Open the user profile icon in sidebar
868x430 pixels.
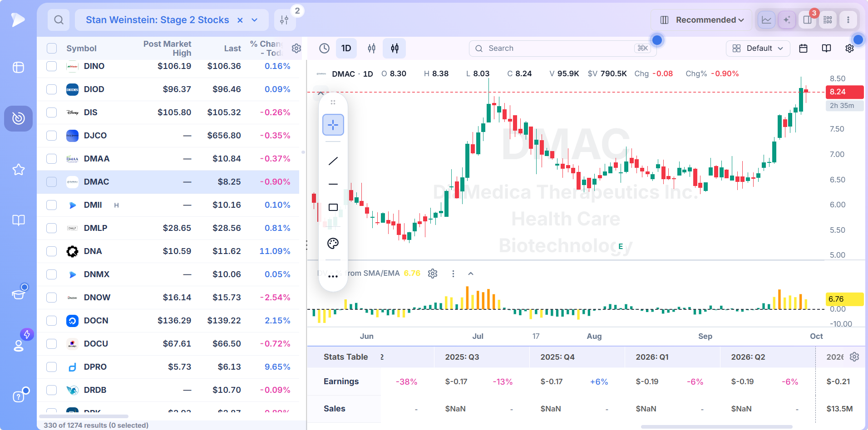(19, 346)
